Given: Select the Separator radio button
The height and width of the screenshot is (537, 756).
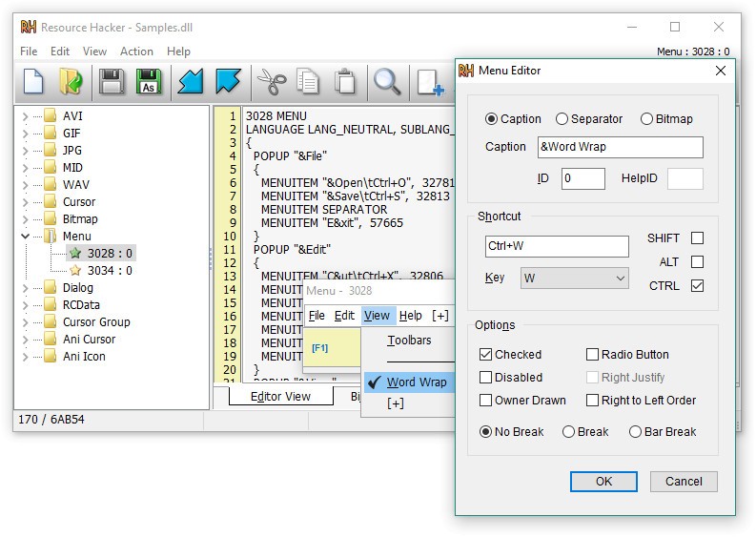Looking at the screenshot, I should tap(562, 118).
